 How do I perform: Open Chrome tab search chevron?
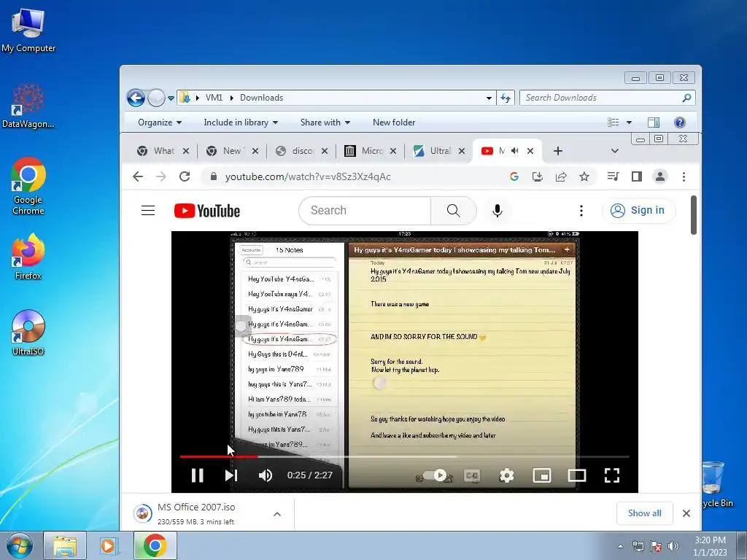614,151
